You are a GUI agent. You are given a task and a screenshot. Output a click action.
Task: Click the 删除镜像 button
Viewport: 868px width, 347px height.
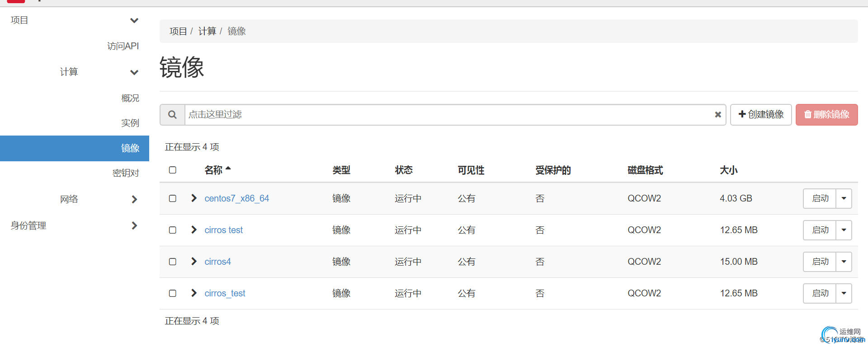826,115
